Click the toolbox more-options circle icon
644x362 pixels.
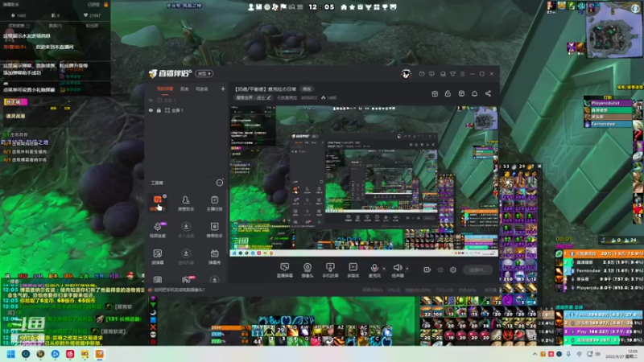[x=220, y=183]
